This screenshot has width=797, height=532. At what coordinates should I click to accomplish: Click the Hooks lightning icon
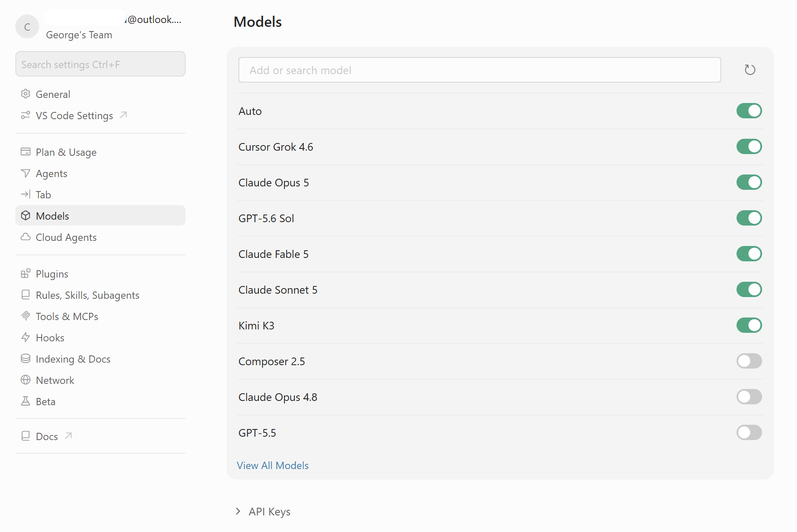[x=26, y=338]
